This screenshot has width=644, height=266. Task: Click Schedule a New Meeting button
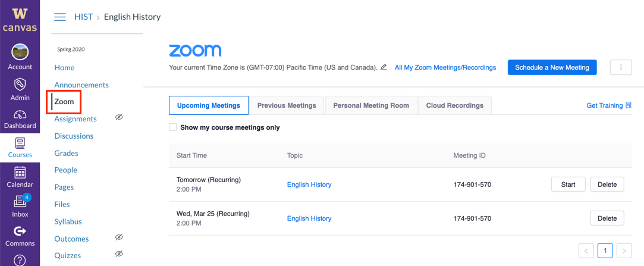[x=552, y=67]
